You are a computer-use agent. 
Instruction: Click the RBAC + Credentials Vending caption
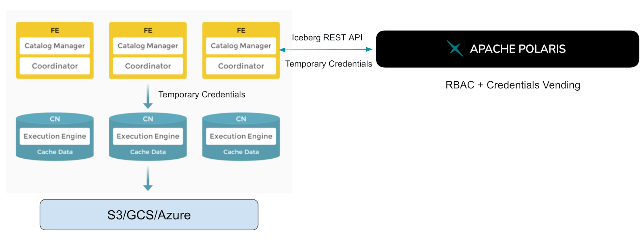(512, 85)
